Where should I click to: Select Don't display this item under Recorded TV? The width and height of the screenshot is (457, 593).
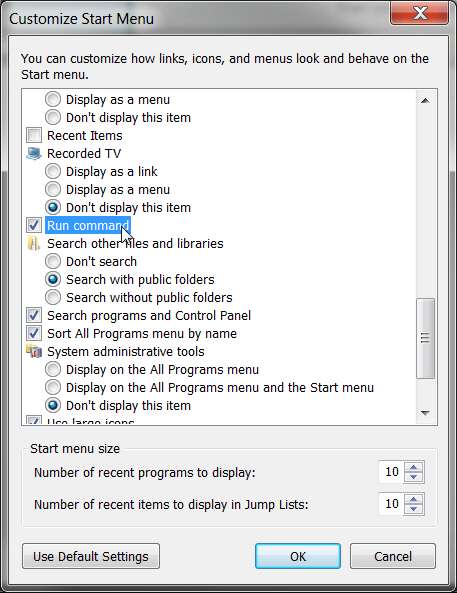(53, 207)
